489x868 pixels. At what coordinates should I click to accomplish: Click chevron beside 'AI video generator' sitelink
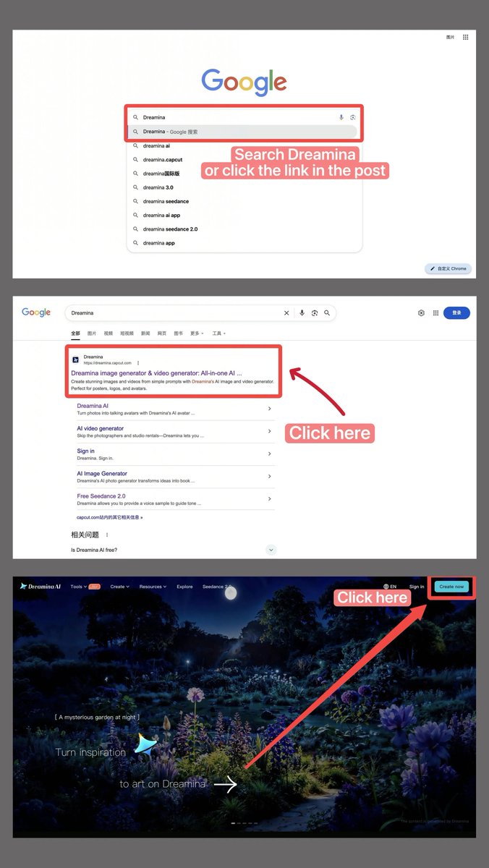click(x=270, y=431)
